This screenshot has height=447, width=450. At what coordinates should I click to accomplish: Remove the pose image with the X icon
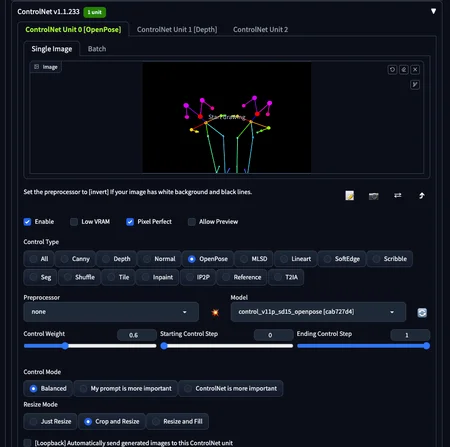pyautogui.click(x=415, y=69)
